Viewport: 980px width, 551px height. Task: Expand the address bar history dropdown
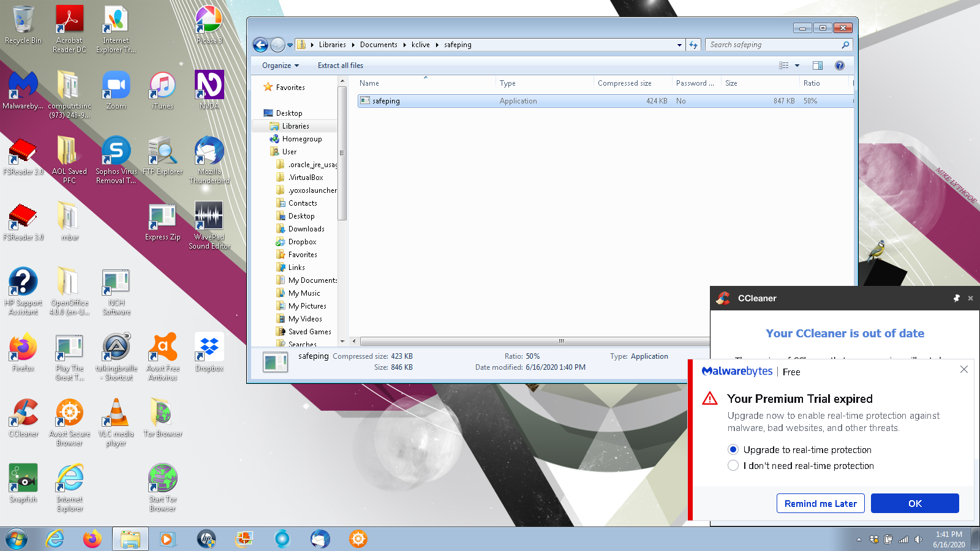pyautogui.click(x=679, y=45)
